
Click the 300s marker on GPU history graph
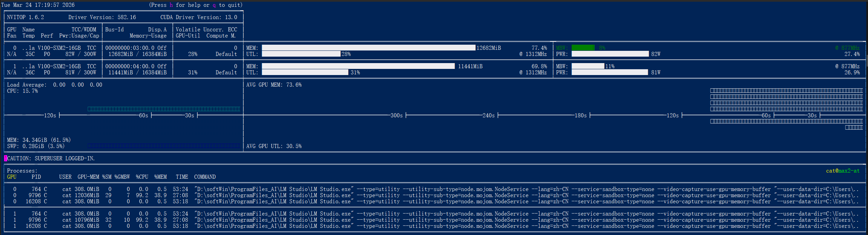tap(396, 116)
